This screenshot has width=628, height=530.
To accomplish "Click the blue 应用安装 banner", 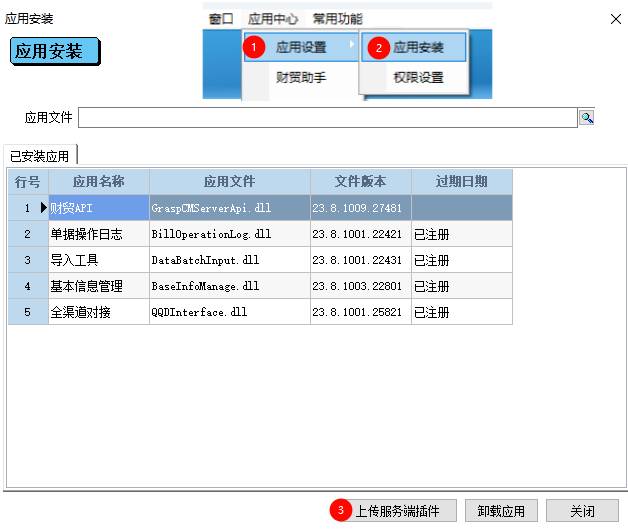I will coord(55,51).
